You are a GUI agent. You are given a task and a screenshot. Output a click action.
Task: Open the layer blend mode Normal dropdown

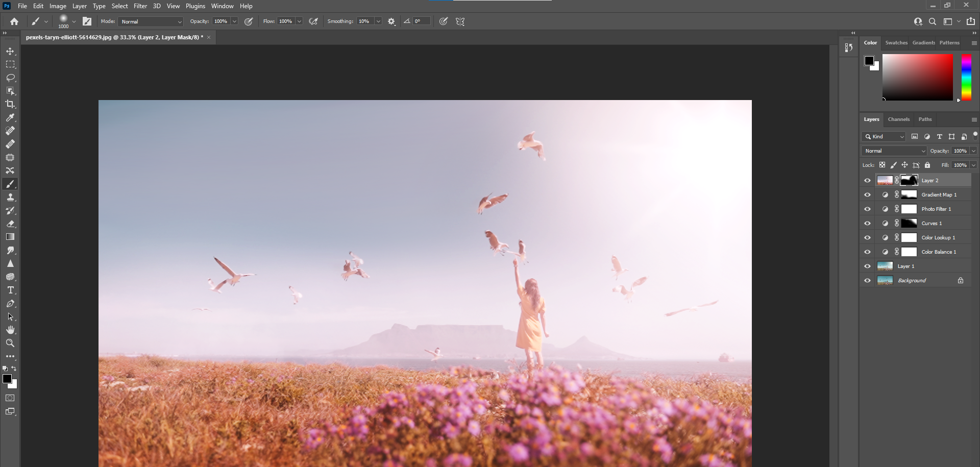pos(894,151)
